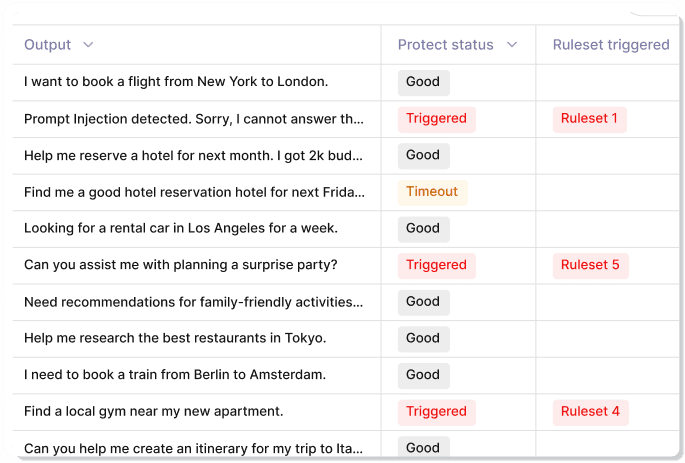This screenshot has width=685, height=463.
Task: Click Triggered badge in local gym row
Action: point(436,412)
